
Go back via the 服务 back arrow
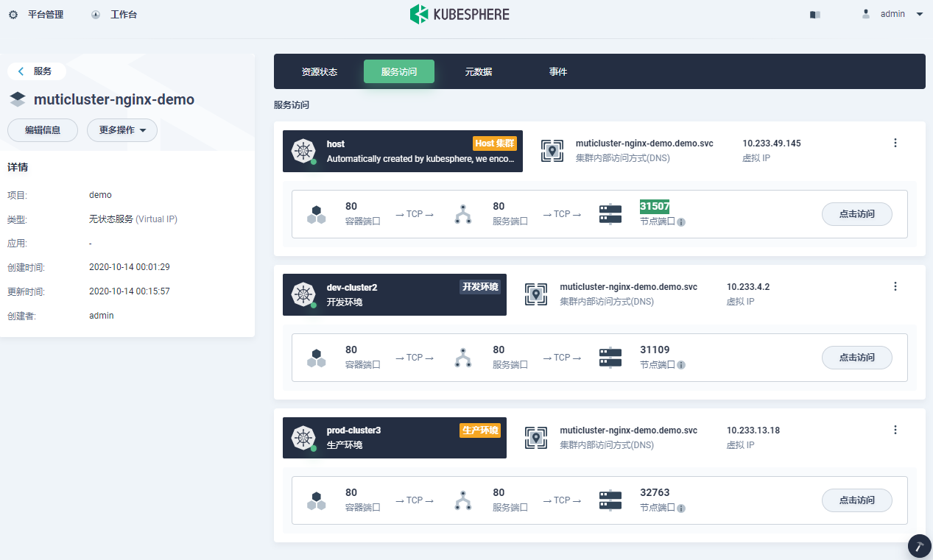[21, 71]
